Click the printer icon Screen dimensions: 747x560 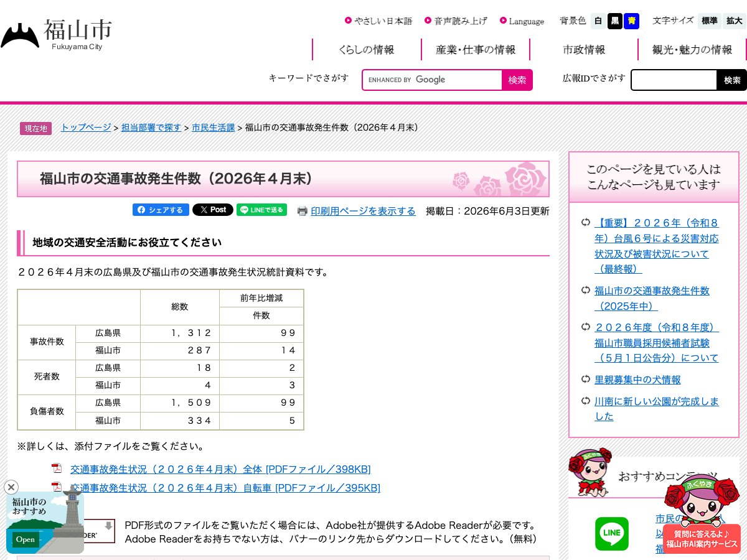click(303, 211)
